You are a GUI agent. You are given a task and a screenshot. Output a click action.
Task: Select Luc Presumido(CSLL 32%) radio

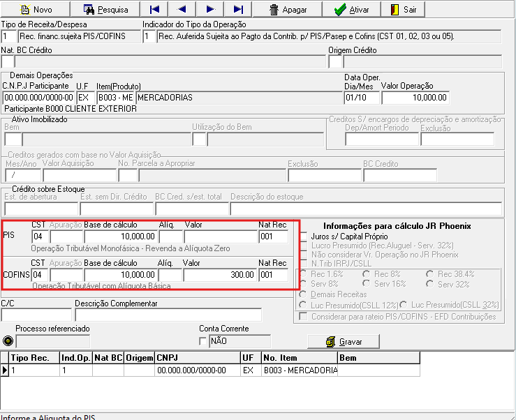click(404, 305)
